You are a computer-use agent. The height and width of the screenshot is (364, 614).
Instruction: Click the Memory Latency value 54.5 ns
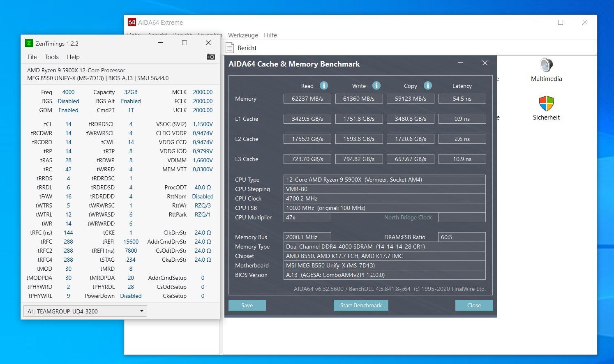(x=462, y=99)
